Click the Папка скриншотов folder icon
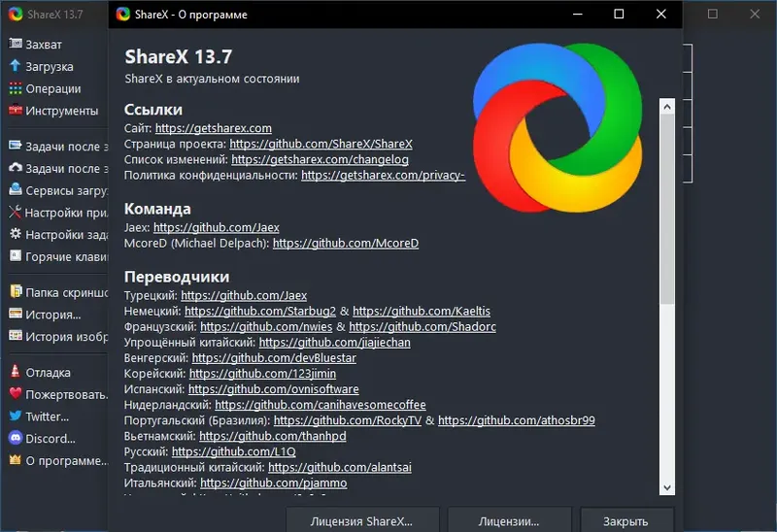 point(16,291)
